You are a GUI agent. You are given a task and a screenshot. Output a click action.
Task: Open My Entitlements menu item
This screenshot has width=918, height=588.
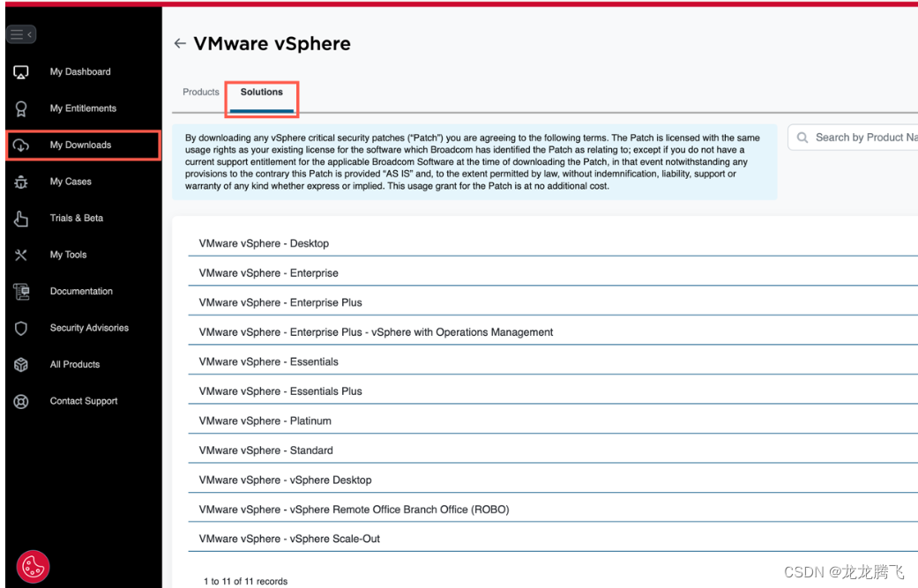click(83, 108)
